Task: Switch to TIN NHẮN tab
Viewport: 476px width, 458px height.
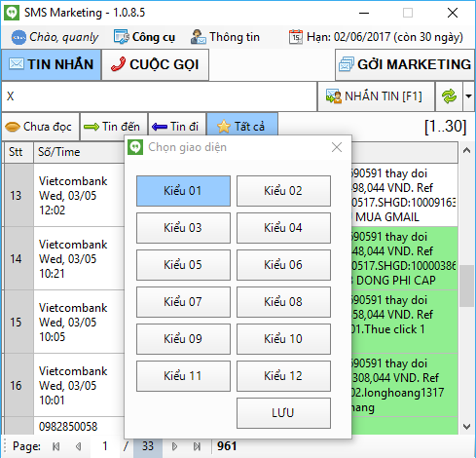Action: point(52,64)
